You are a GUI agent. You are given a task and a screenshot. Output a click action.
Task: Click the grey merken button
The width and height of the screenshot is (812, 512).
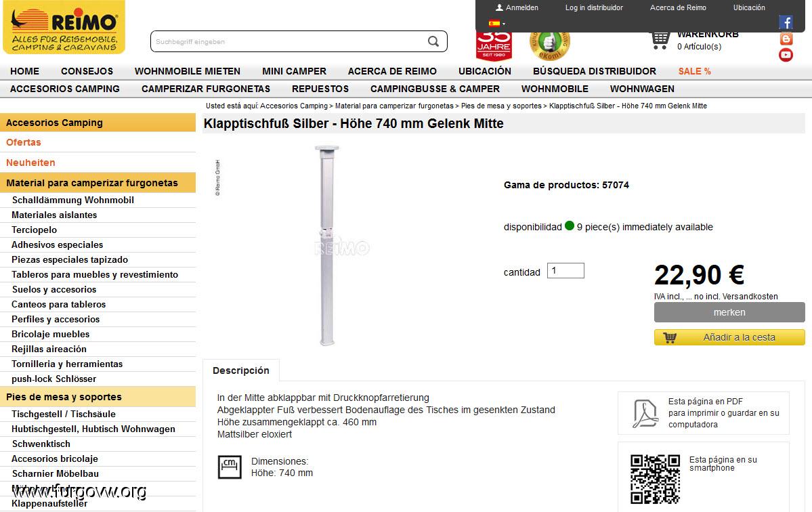(x=729, y=312)
